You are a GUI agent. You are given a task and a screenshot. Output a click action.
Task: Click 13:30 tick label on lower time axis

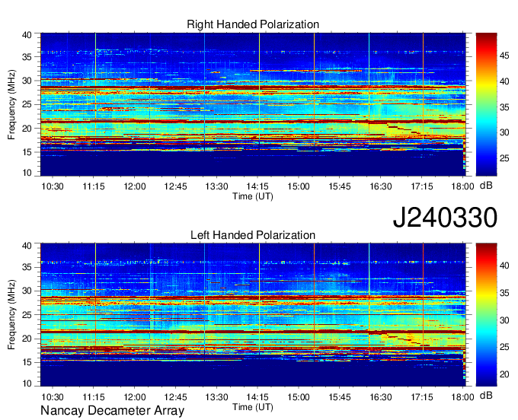coord(216,397)
